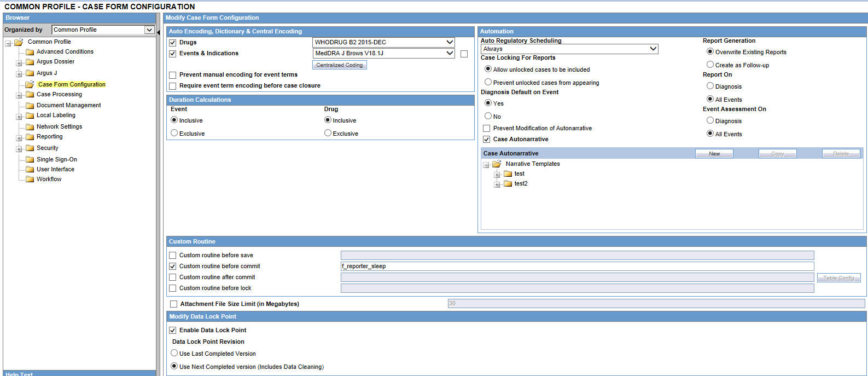Enable Prevent manual encoding for event terms

(x=173, y=75)
